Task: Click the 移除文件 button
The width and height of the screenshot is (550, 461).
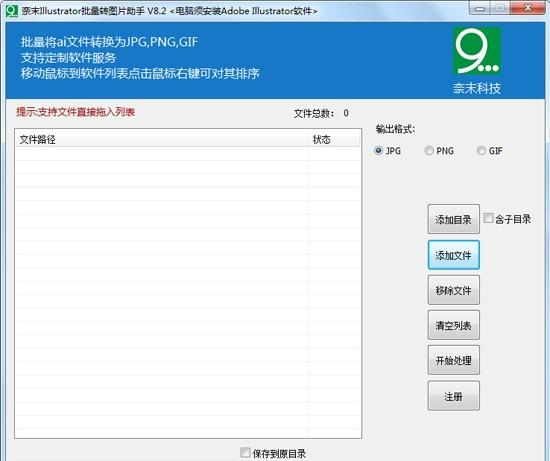Action: click(454, 290)
